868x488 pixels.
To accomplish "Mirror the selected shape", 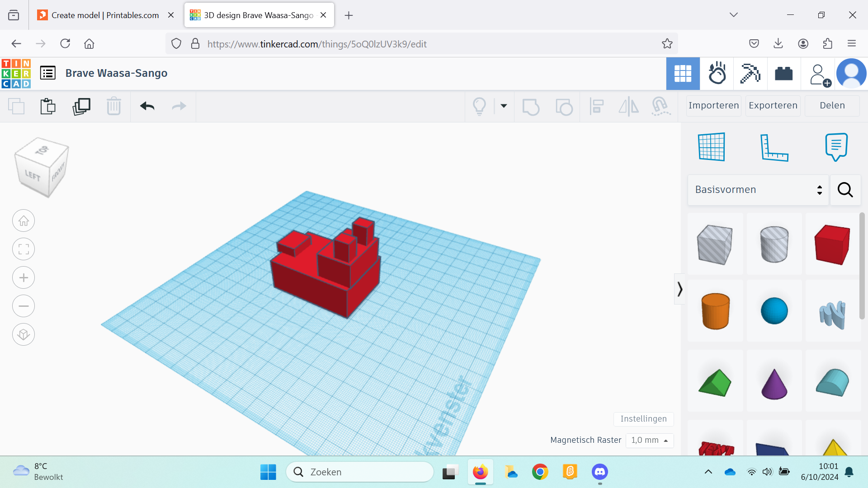I will [x=628, y=107].
